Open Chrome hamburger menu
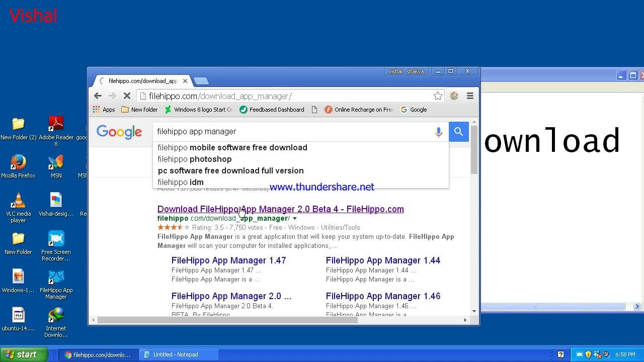Image resolution: width=644 pixels, height=362 pixels. (470, 96)
